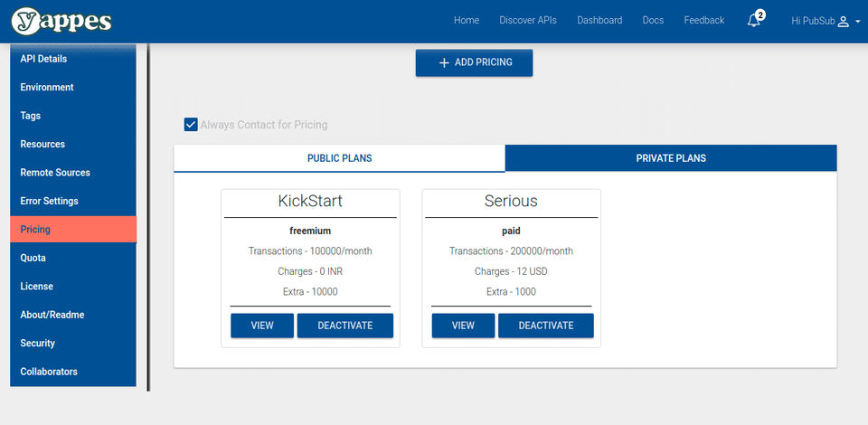The image size is (868, 425).
Task: Open the Docs link
Action: tap(653, 21)
